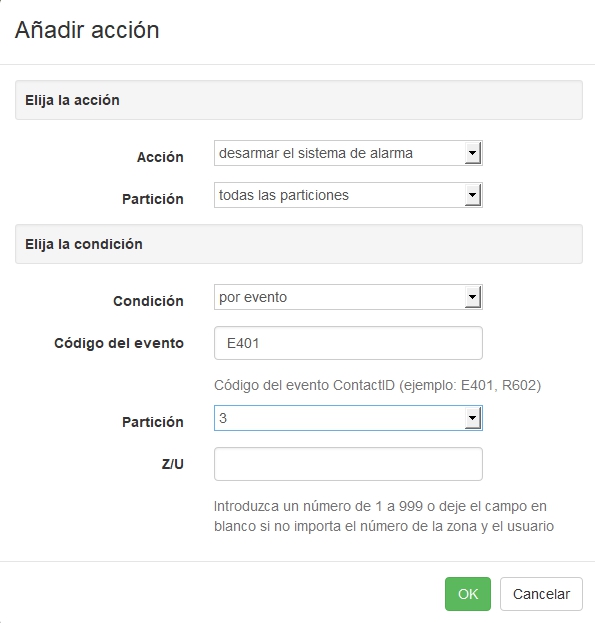
Task: Confirm with the green OK button
Action: (x=468, y=594)
